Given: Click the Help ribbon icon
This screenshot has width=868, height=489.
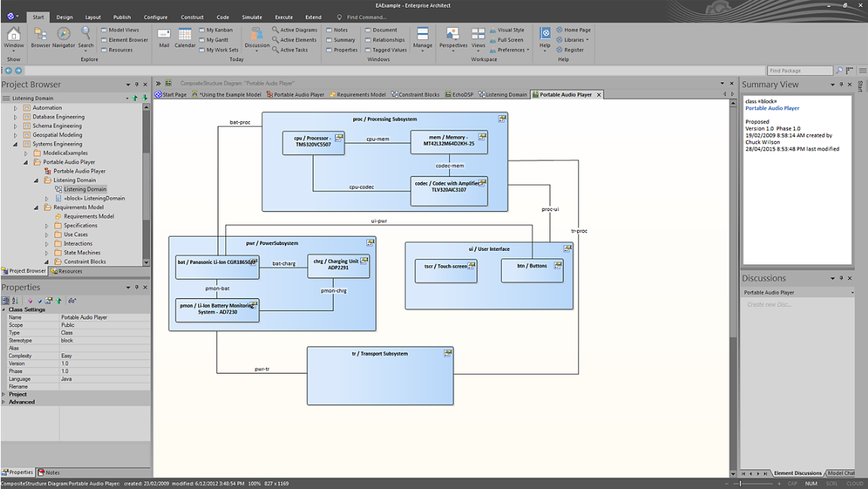Looking at the screenshot, I should pos(546,34).
